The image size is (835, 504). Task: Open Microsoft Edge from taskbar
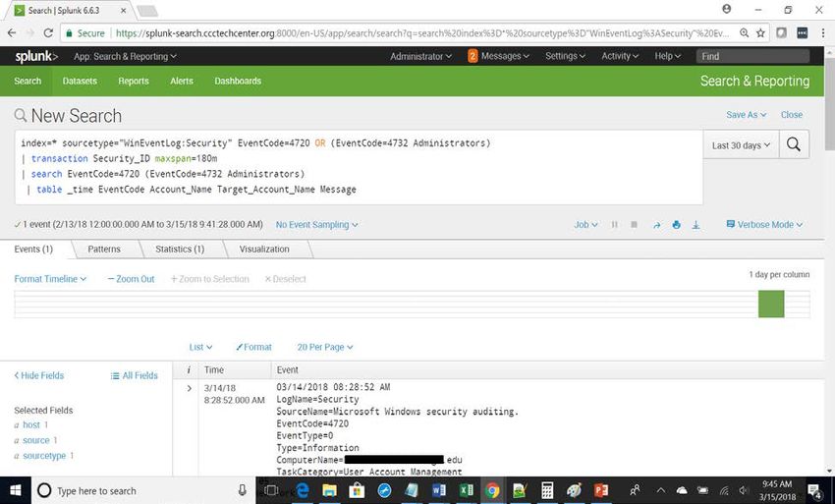303,490
